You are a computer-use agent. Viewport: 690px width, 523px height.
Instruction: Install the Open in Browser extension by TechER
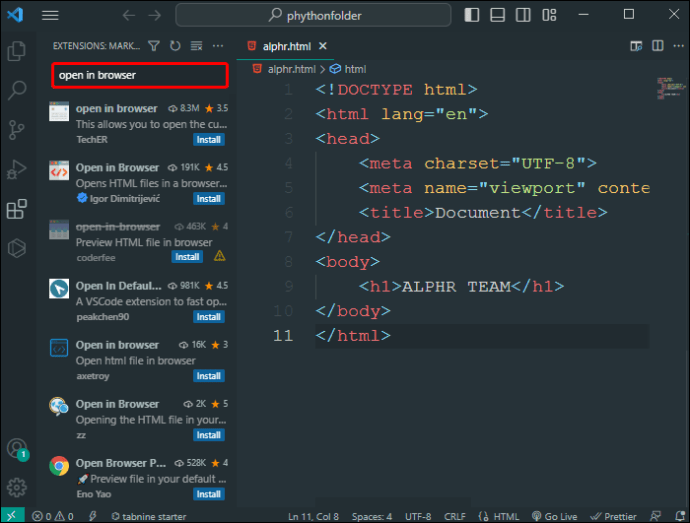coord(209,140)
